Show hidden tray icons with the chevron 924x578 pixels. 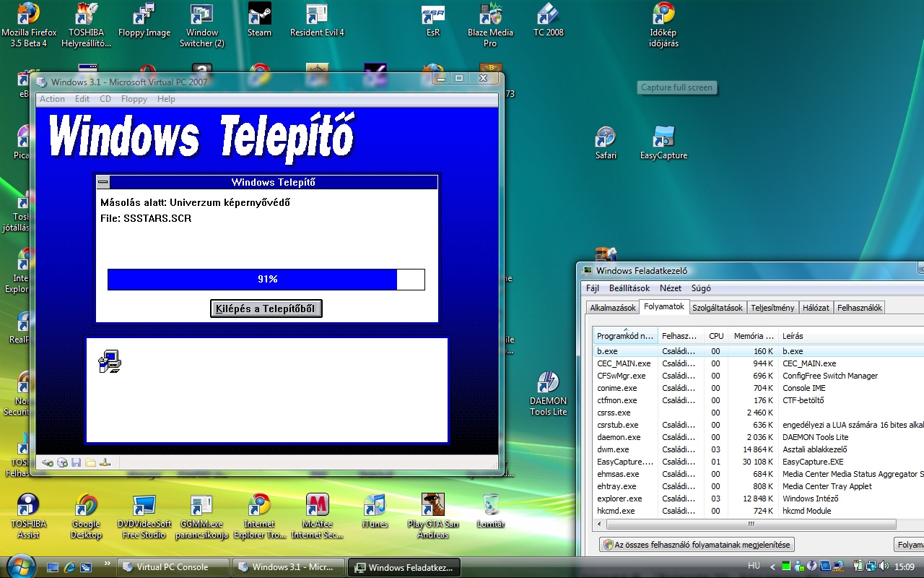tap(773, 566)
